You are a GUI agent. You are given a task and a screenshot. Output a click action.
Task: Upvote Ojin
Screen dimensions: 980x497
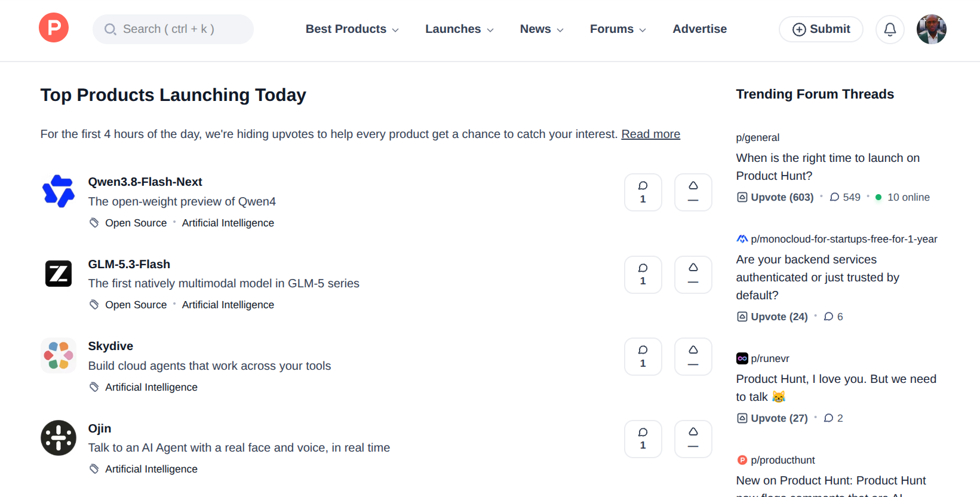pos(693,439)
